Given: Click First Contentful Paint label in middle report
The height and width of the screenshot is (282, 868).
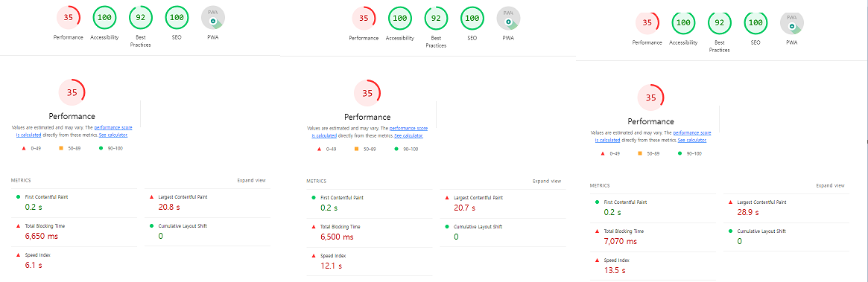Looking at the screenshot, I should click(342, 197).
